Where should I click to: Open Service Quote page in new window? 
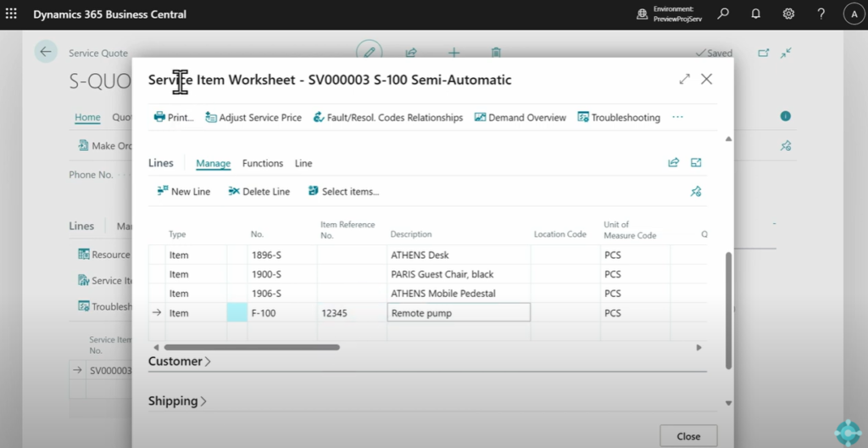(x=764, y=53)
